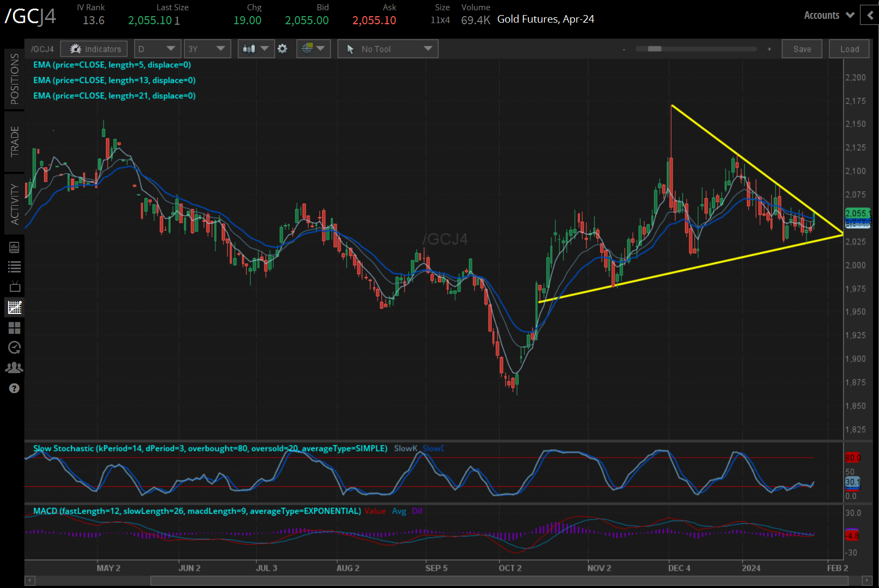The image size is (879, 588).
Task: Select the watchlist list icon in sidebar
Action: 15,267
